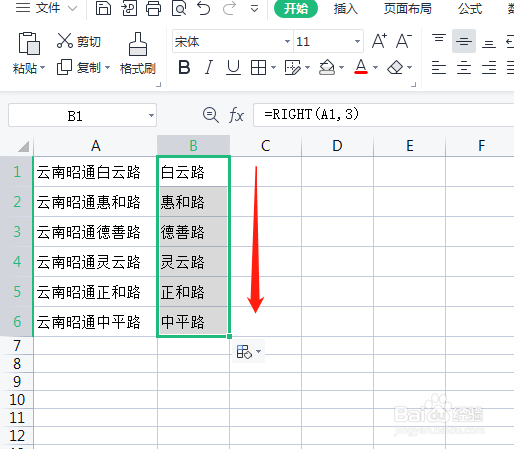Click the fill color bucket icon
This screenshot has width=514, height=449.
(x=327, y=68)
